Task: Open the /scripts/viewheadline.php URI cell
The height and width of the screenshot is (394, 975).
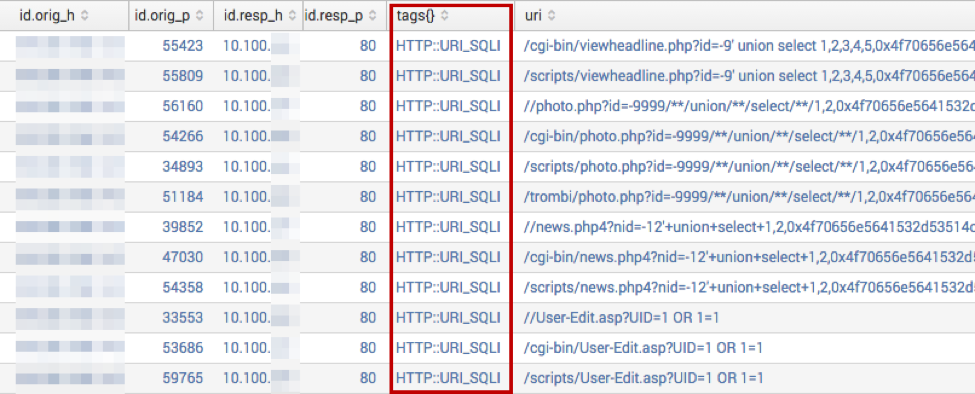Action: pyautogui.click(x=749, y=76)
